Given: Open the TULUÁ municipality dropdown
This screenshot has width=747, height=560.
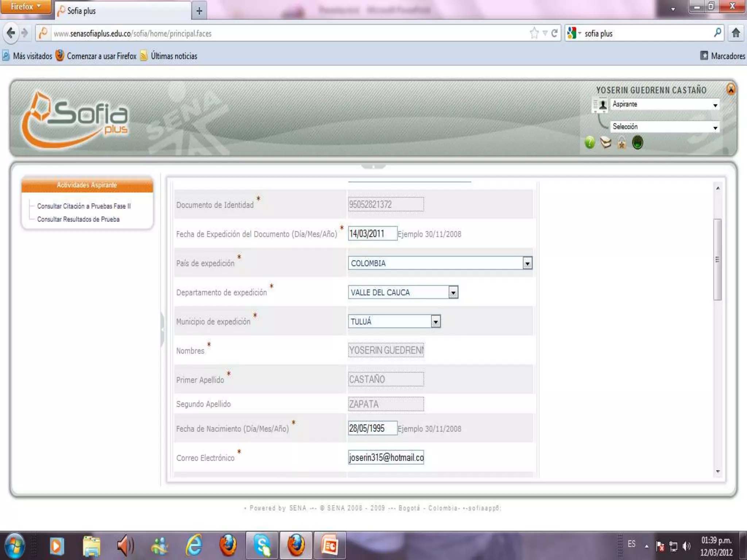Looking at the screenshot, I should coord(436,322).
